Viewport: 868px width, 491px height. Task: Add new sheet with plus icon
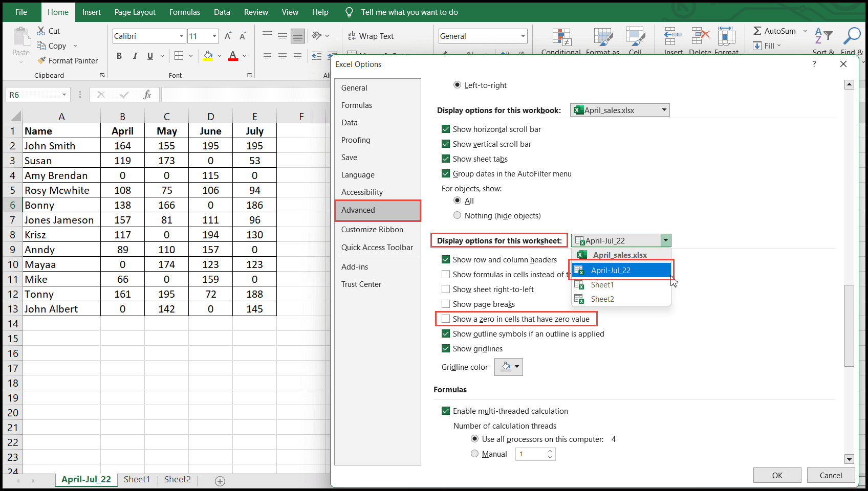click(x=220, y=481)
